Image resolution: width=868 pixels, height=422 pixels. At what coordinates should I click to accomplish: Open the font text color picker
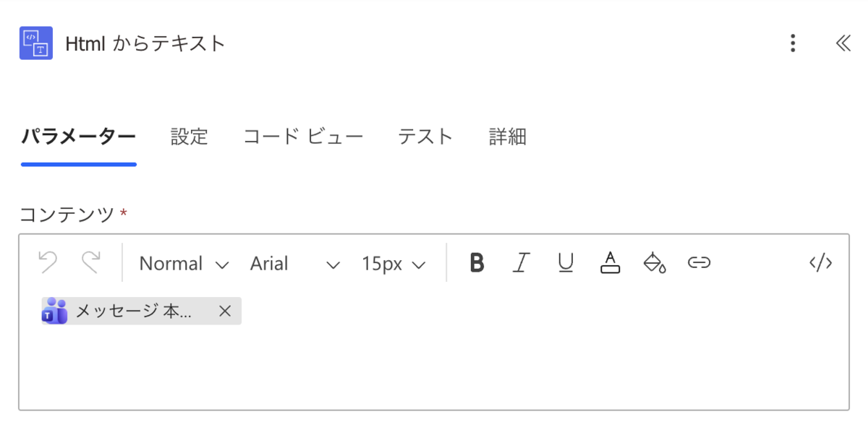(610, 263)
